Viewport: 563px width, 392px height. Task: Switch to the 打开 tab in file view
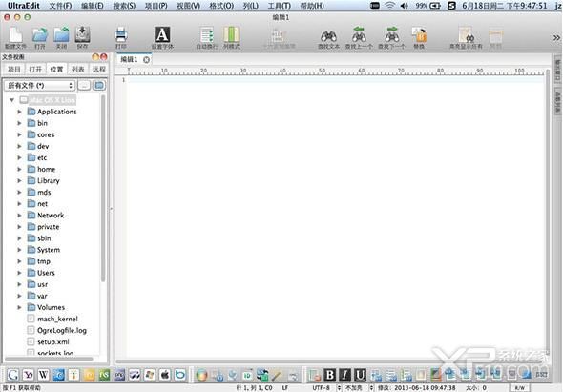[35, 69]
